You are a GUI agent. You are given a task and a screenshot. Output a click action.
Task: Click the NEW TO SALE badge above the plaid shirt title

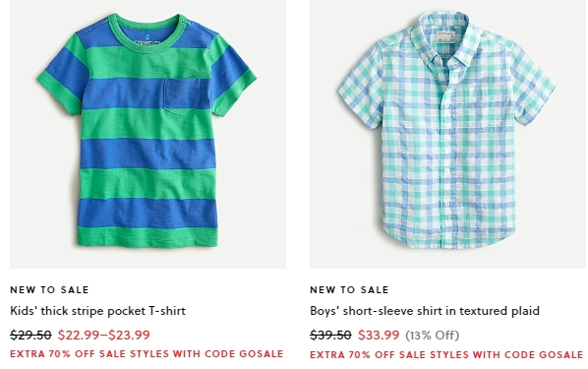click(x=349, y=290)
